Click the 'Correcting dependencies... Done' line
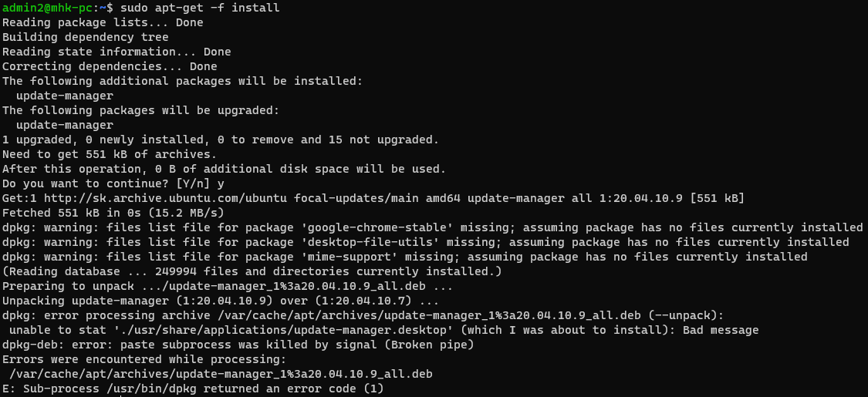Screen dimensions: 868x397 click(x=110, y=66)
